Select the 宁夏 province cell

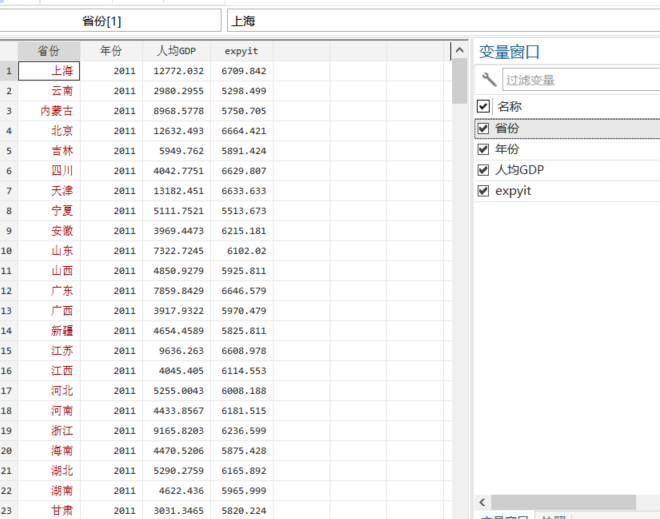49,211
